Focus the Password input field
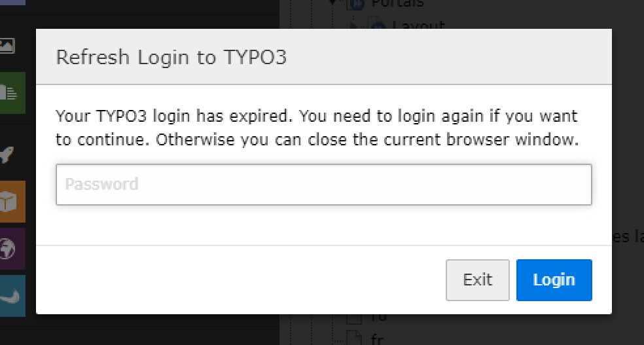 [x=324, y=185]
